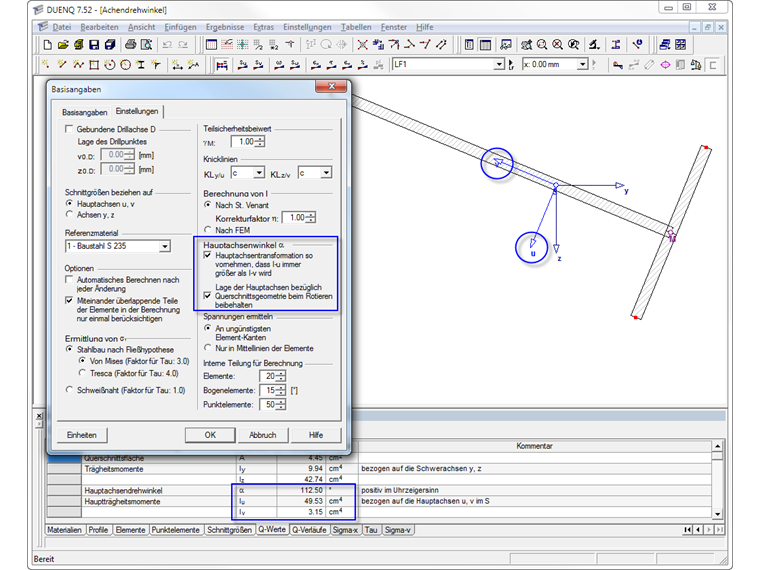Click the Bogenelemente value field
The height and width of the screenshot is (570, 760).
(269, 390)
